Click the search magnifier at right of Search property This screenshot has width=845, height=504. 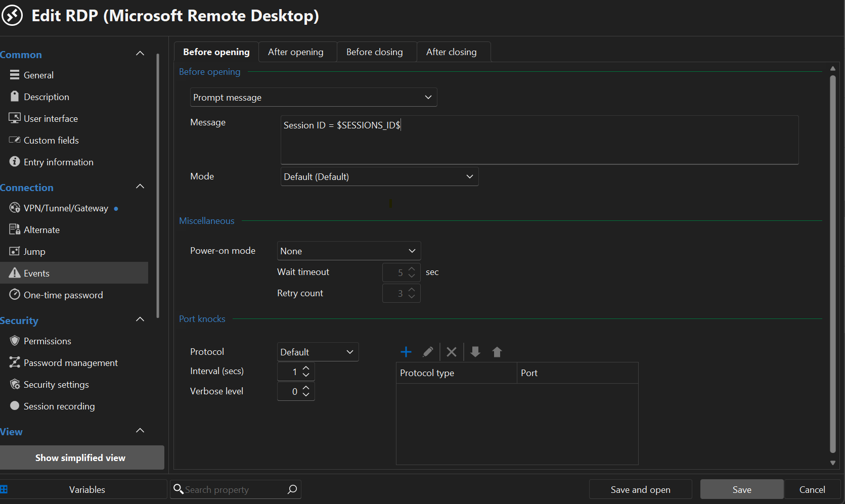pos(292,489)
